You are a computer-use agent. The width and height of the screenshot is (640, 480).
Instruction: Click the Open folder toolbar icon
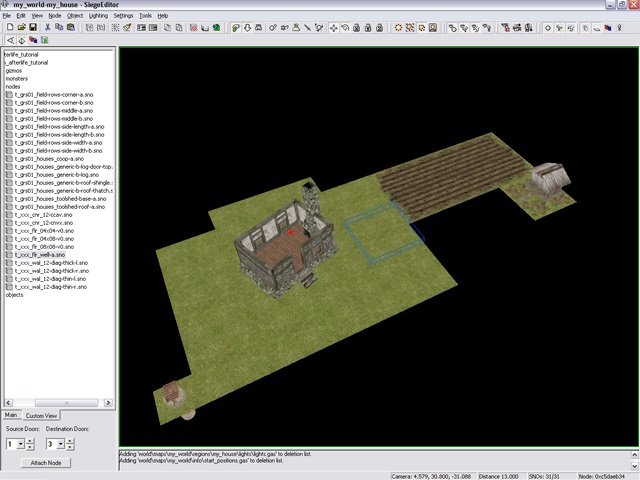[x=20, y=27]
